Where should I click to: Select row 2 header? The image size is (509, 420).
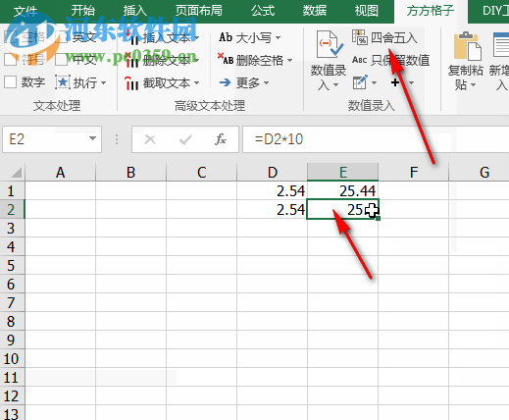point(12,209)
